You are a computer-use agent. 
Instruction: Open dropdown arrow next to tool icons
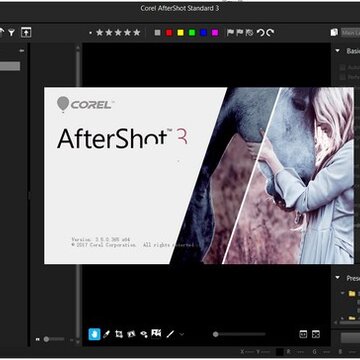(182, 334)
